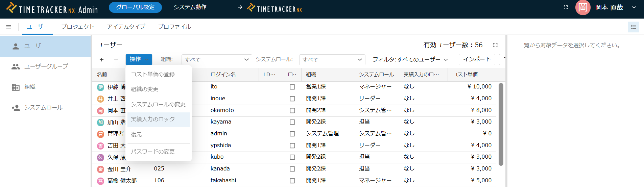The height and width of the screenshot is (187, 644).
Task: Click the user list vertical scrollbar
Action: pyautogui.click(x=501, y=124)
